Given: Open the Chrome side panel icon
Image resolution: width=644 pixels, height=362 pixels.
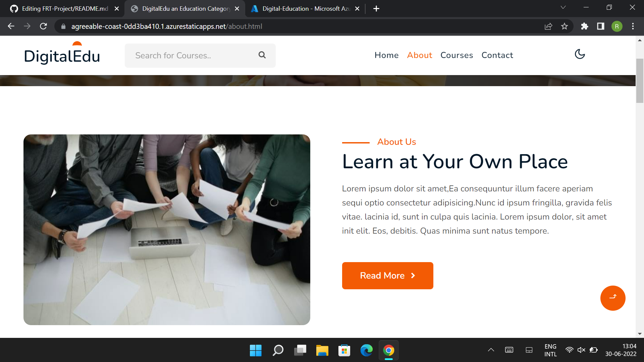Looking at the screenshot, I should (x=600, y=26).
